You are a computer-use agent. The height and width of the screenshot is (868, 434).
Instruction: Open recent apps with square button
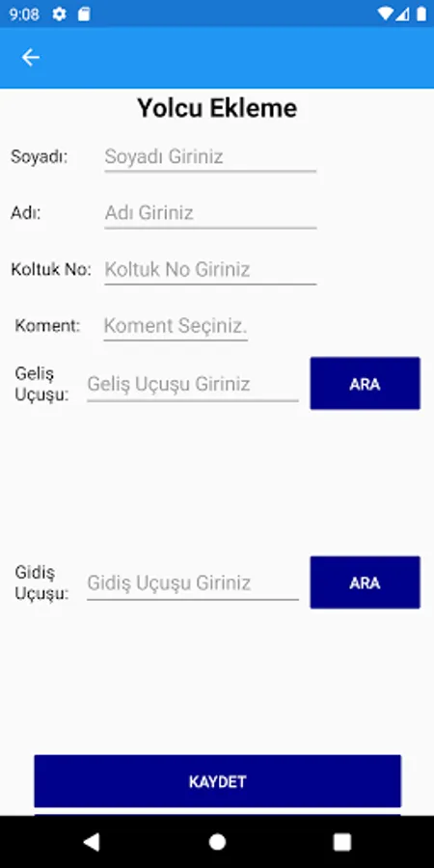point(342,842)
